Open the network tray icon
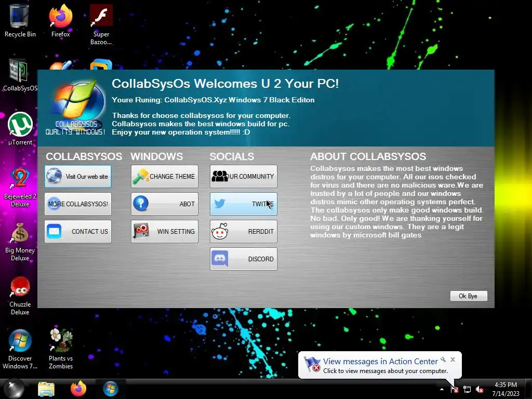 pos(467,389)
